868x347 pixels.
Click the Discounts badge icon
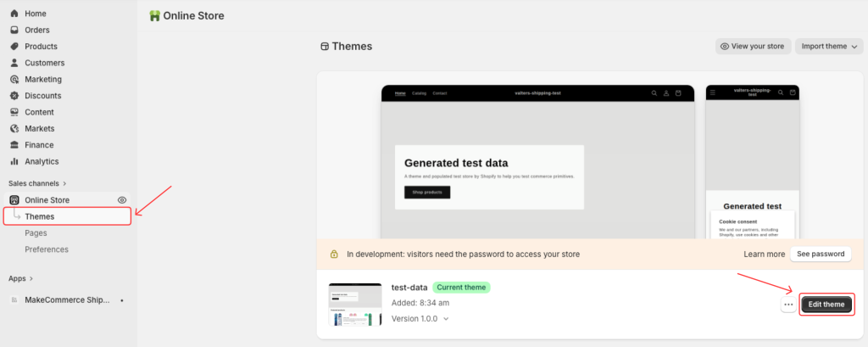tap(14, 96)
